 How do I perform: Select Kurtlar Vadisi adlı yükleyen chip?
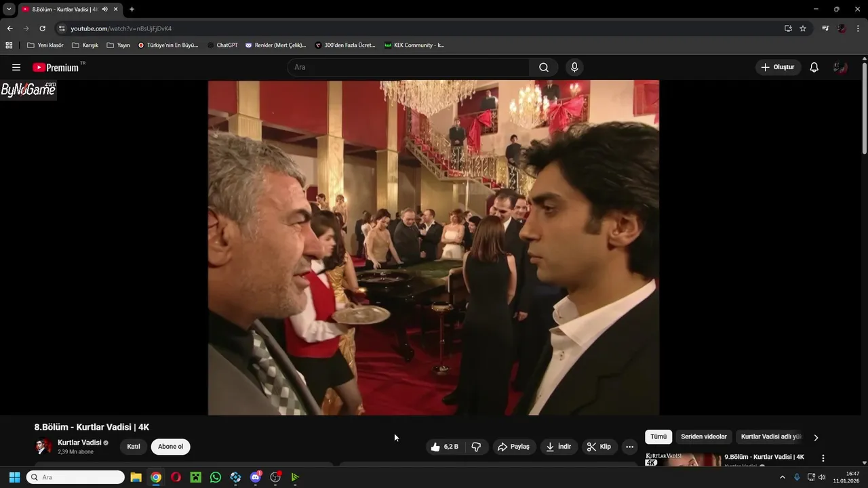(771, 437)
